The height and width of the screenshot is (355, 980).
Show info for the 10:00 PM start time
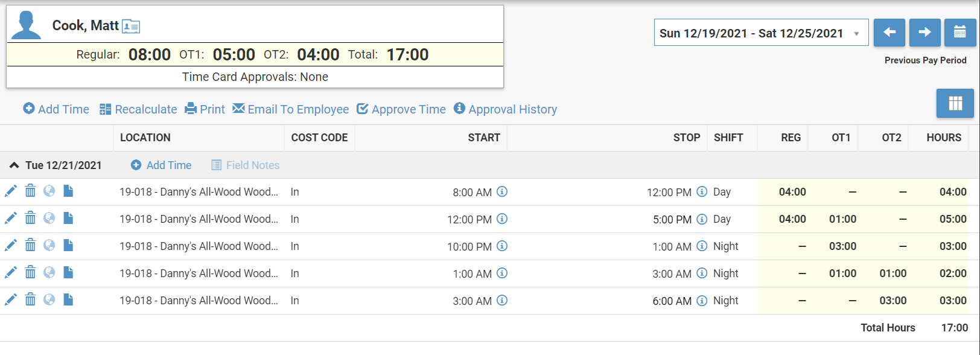[x=502, y=246]
